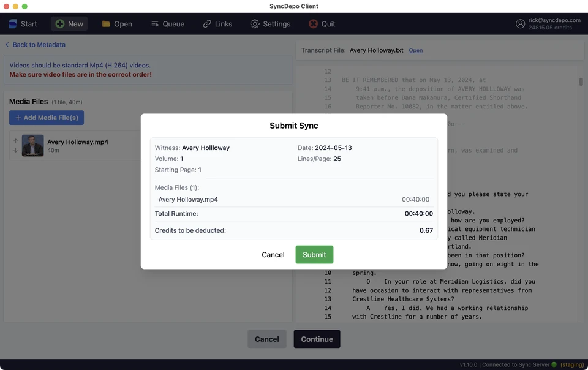Click the Submit Sync dialog title
Screen dimensions: 588x370
click(293, 126)
